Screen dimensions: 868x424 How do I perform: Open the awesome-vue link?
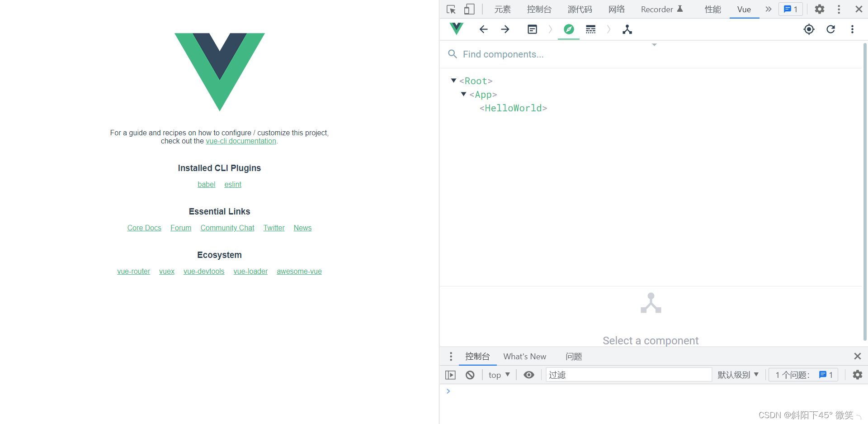(x=299, y=272)
